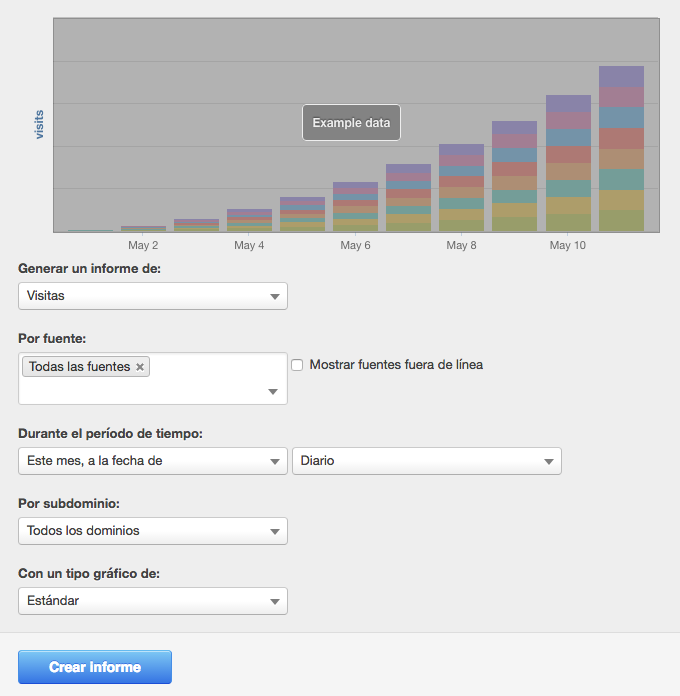The width and height of the screenshot is (680, 696).
Task: Select the tallest rightmost bar in chart
Action: pyautogui.click(x=621, y=150)
